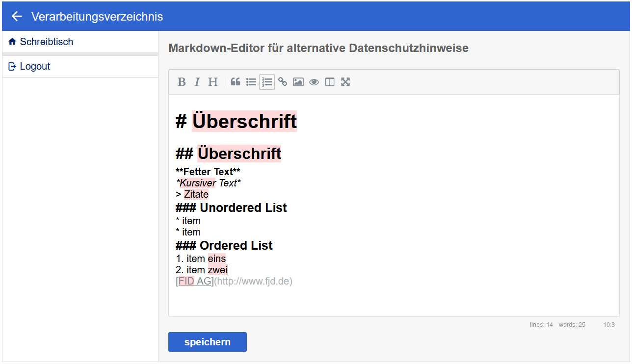Toggle side-by-side editor view
632x364 pixels.
point(330,82)
